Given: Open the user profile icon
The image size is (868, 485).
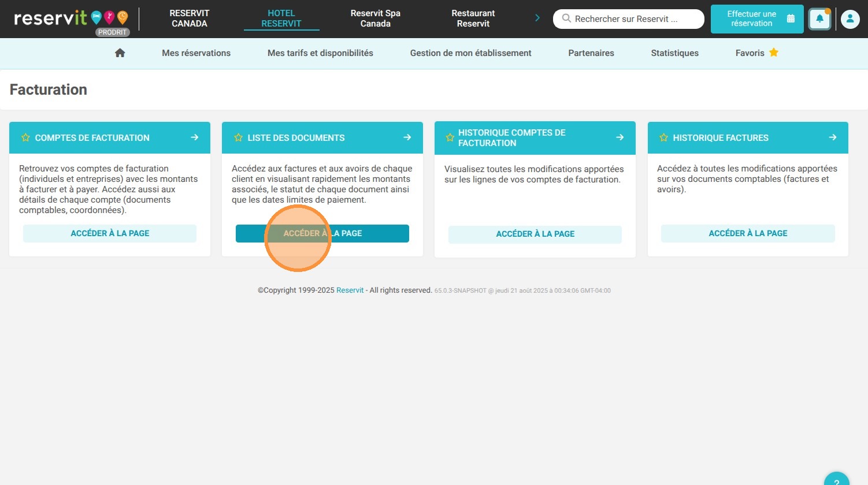Looking at the screenshot, I should click(x=850, y=19).
